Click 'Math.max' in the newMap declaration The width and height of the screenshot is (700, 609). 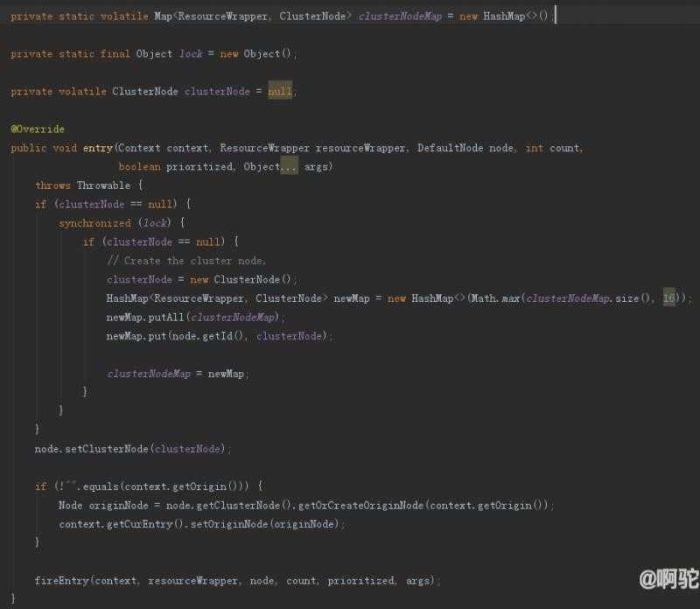[x=495, y=297]
